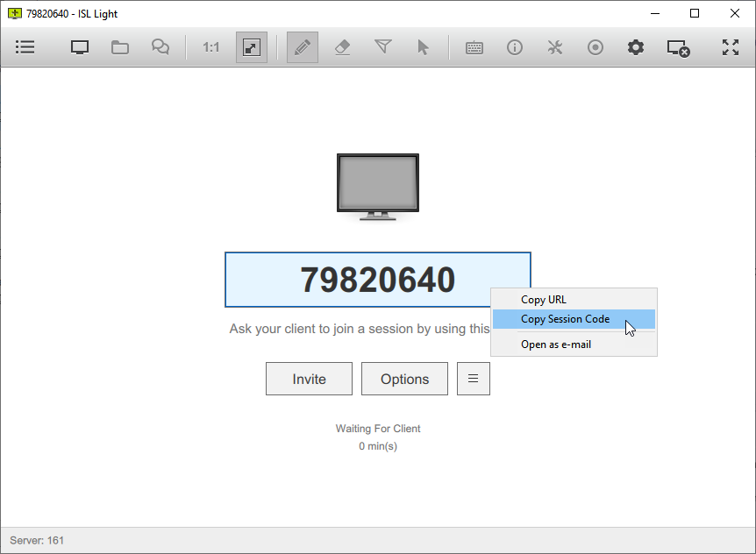Image resolution: width=756 pixels, height=554 pixels.
Task: Start session recording with record icon
Action: [596, 47]
